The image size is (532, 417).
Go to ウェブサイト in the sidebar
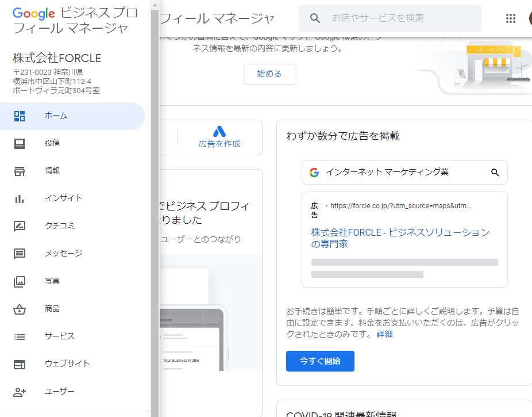(72, 364)
